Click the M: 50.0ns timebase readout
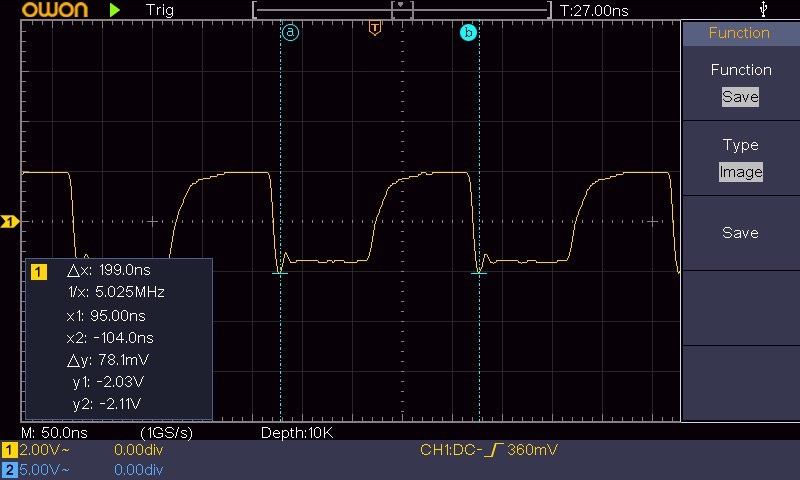This screenshot has height=480, width=800. (55, 433)
